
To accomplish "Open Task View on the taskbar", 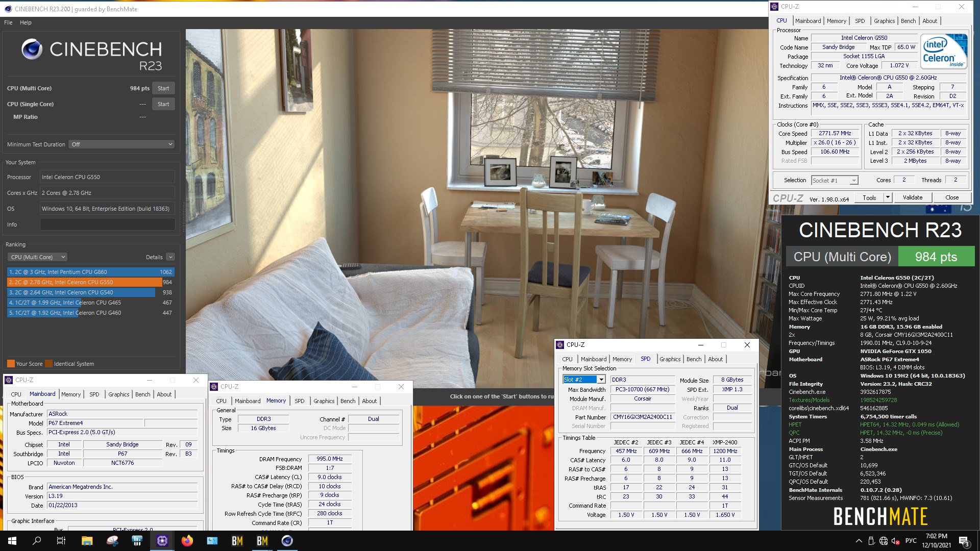I will coord(61,541).
